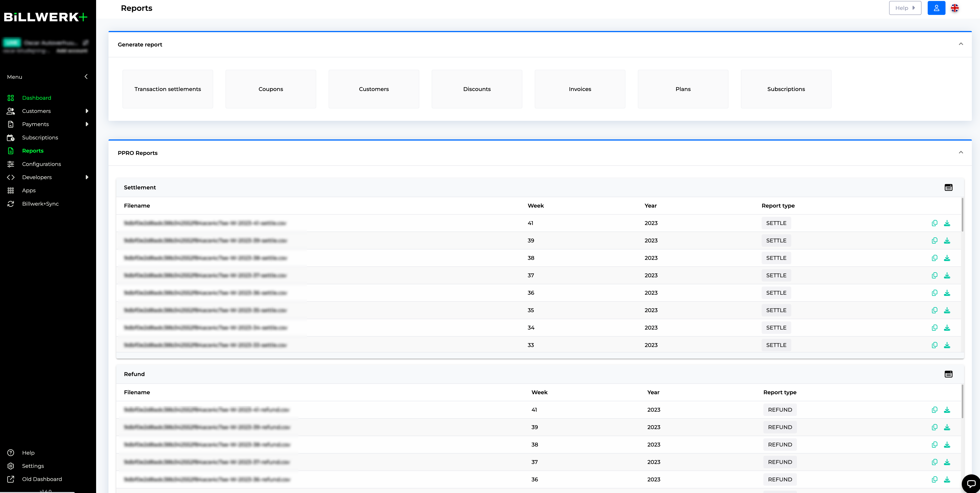Click SETTLE tag in week 33 row
The image size is (980, 493).
pyautogui.click(x=776, y=345)
